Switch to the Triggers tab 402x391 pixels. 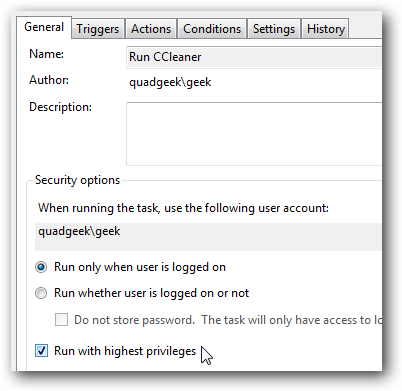click(98, 29)
